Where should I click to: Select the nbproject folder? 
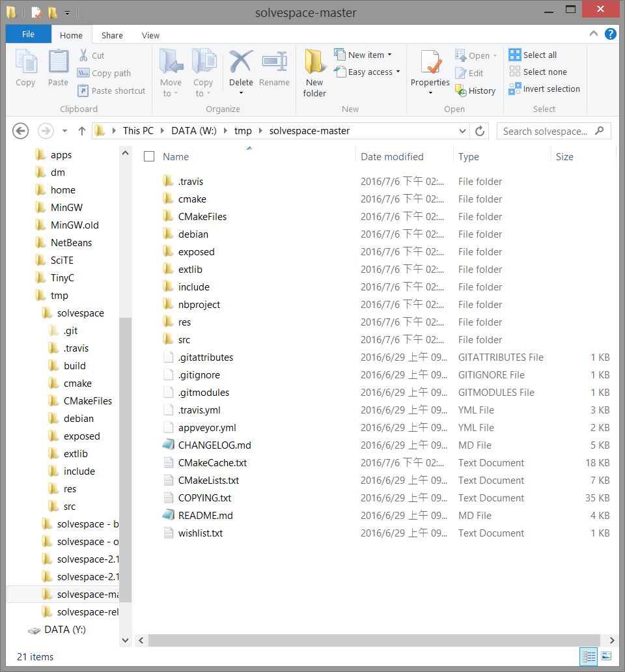(199, 304)
